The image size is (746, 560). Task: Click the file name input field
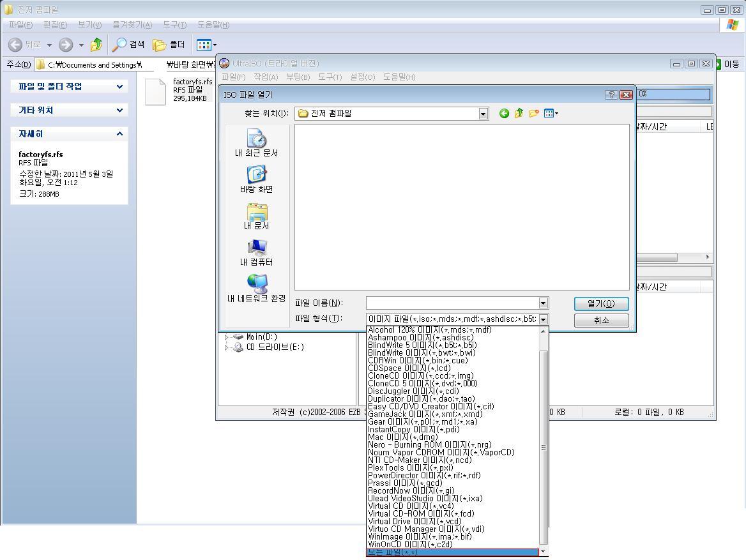(x=452, y=303)
